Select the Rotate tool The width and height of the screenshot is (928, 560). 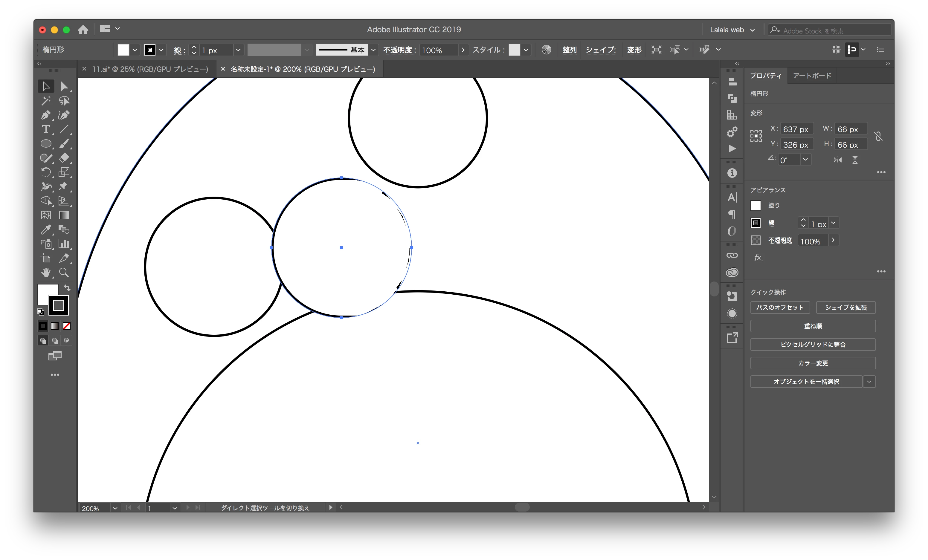[x=45, y=172]
